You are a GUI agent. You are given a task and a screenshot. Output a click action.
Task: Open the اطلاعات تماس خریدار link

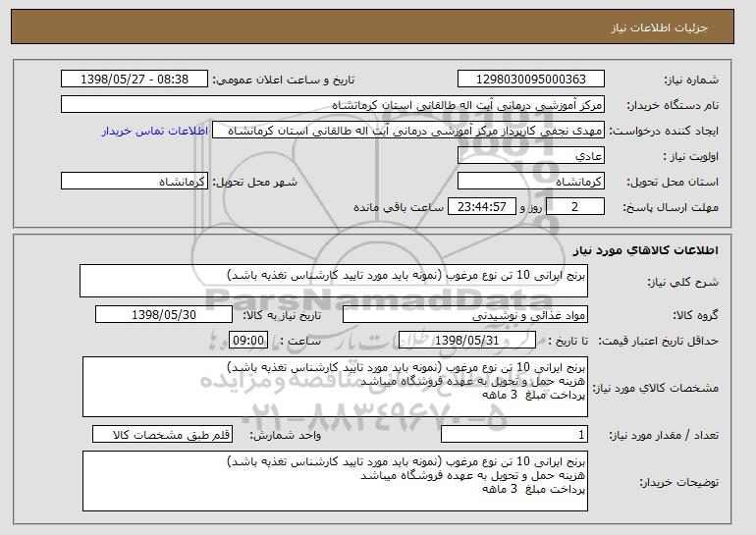pos(155,131)
